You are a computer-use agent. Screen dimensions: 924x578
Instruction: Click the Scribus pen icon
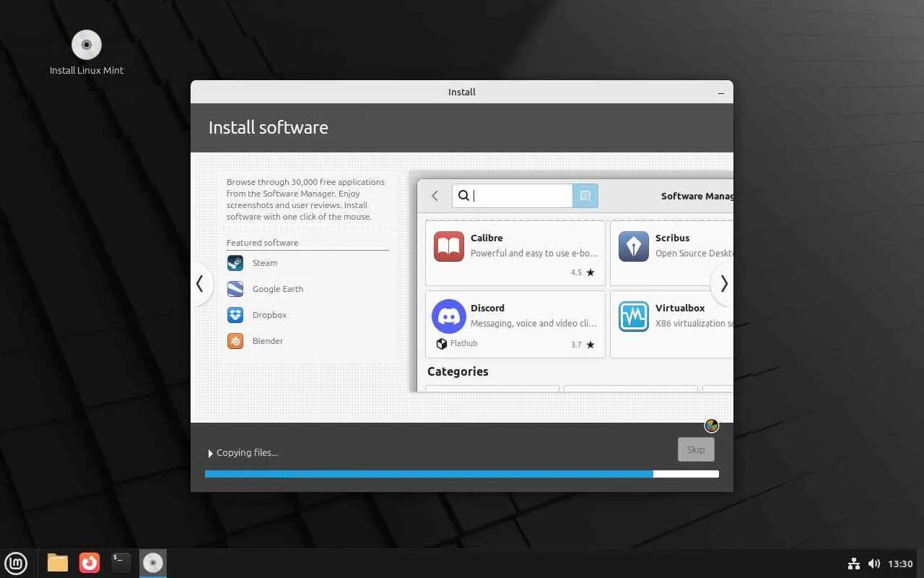tap(634, 246)
